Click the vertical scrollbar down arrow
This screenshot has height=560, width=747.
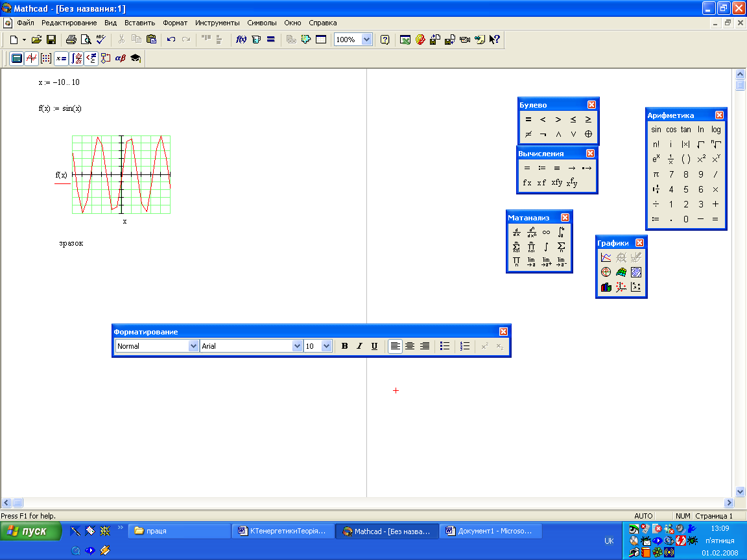click(740, 491)
